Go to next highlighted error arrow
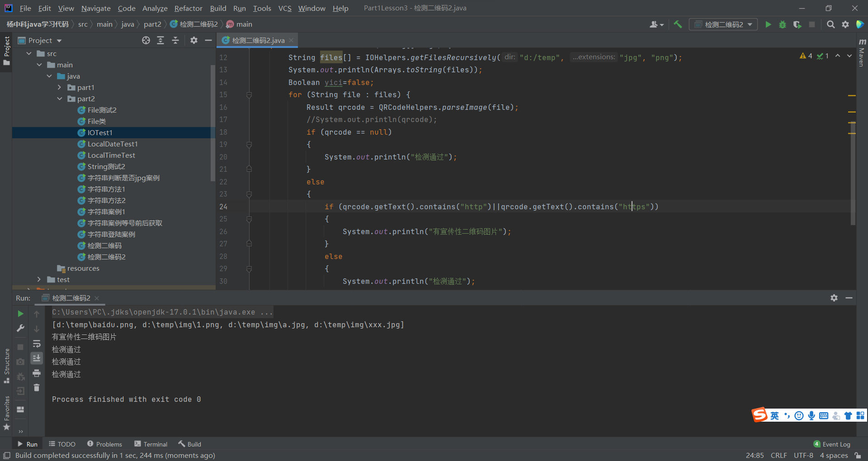This screenshot has width=868, height=461. tap(849, 56)
